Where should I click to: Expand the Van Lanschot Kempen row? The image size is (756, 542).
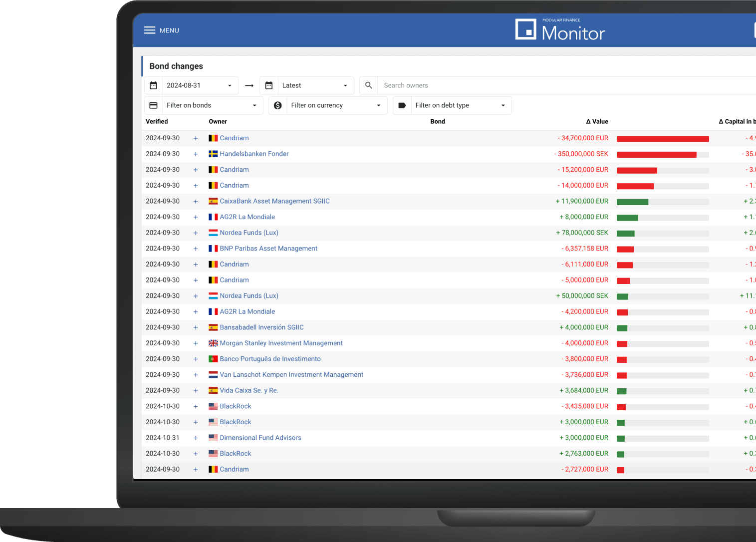click(x=196, y=375)
